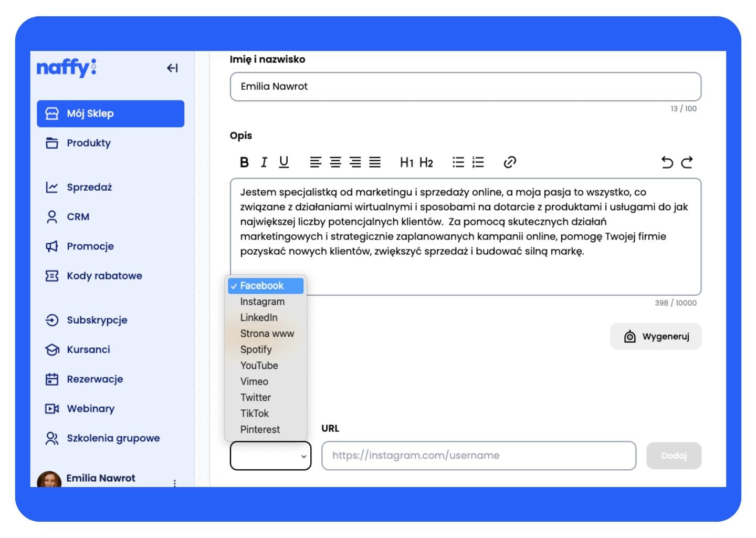
Task: Click the Mój Sklep shop icon
Action: pyautogui.click(x=52, y=113)
